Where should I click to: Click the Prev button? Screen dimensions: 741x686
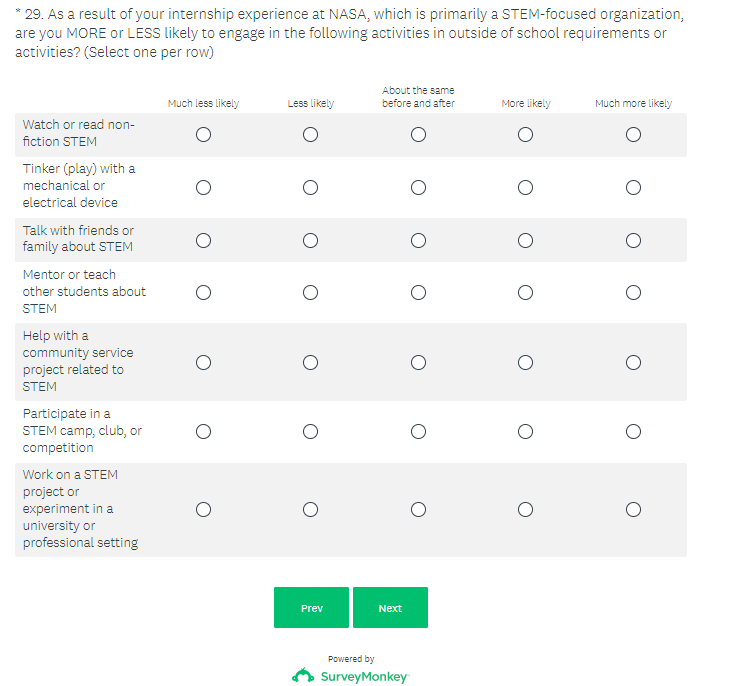point(311,608)
